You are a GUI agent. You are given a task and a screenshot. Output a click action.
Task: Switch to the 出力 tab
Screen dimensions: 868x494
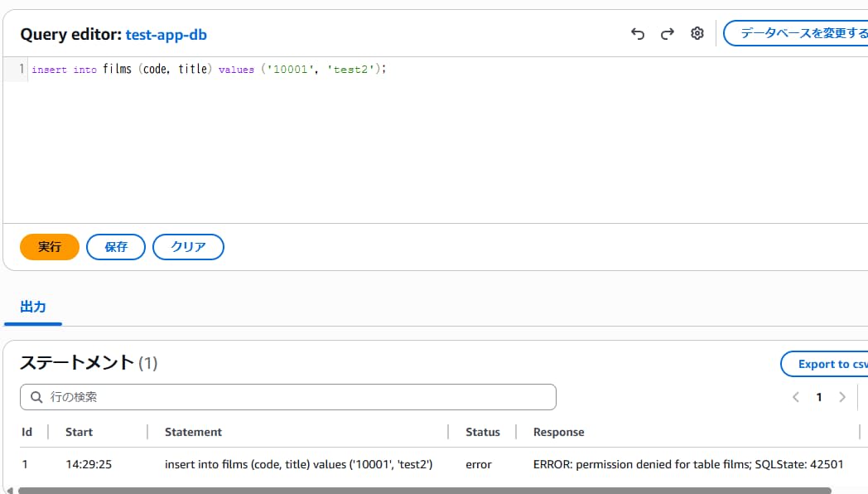point(33,307)
